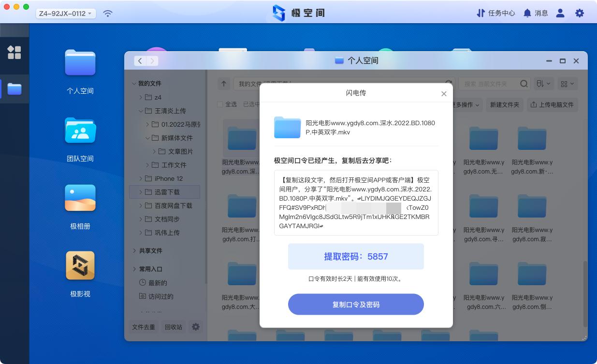Open the user profile icon top right
Screen dimensions: 597x364
[x=560, y=13]
